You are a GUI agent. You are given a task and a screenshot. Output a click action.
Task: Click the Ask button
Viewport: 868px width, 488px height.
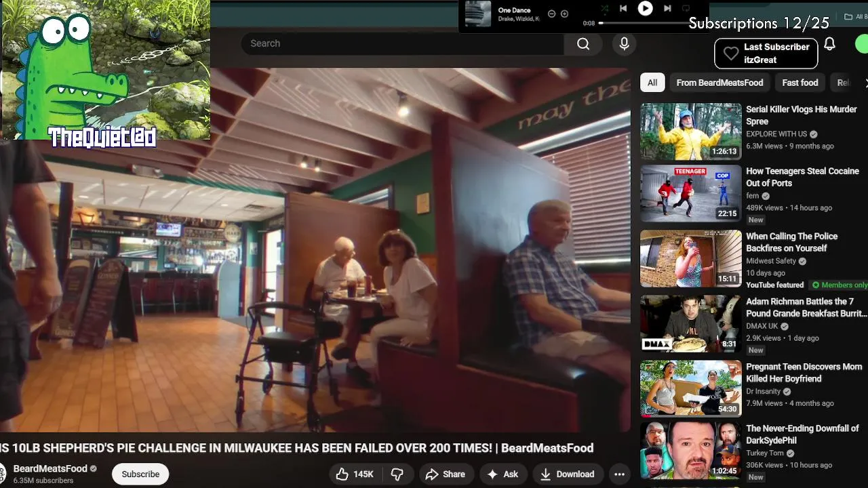(x=503, y=474)
